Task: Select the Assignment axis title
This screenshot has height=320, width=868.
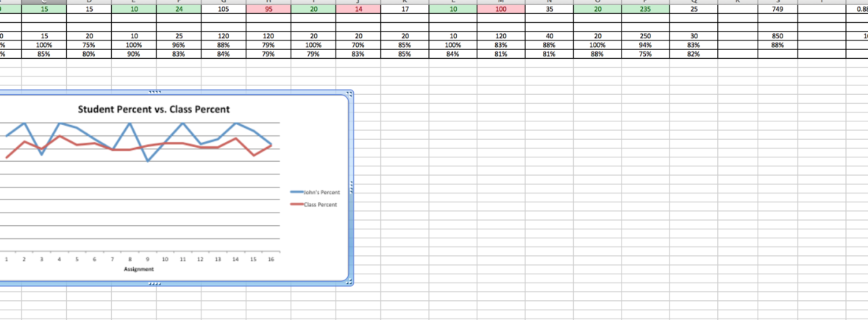Action: point(139,269)
